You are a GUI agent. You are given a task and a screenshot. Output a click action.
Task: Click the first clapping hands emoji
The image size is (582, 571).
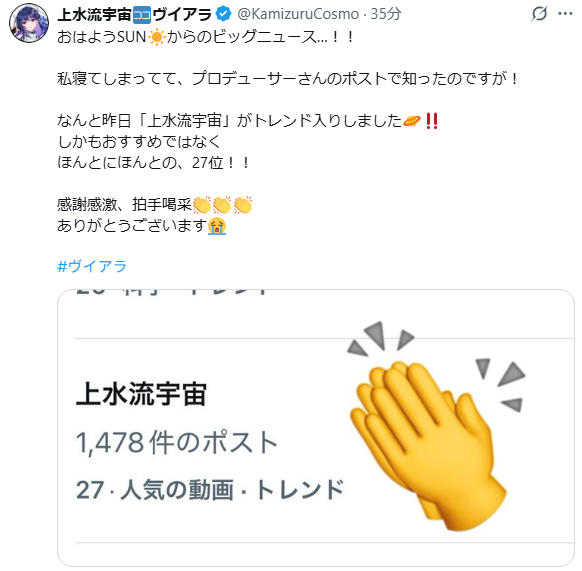click(202, 205)
